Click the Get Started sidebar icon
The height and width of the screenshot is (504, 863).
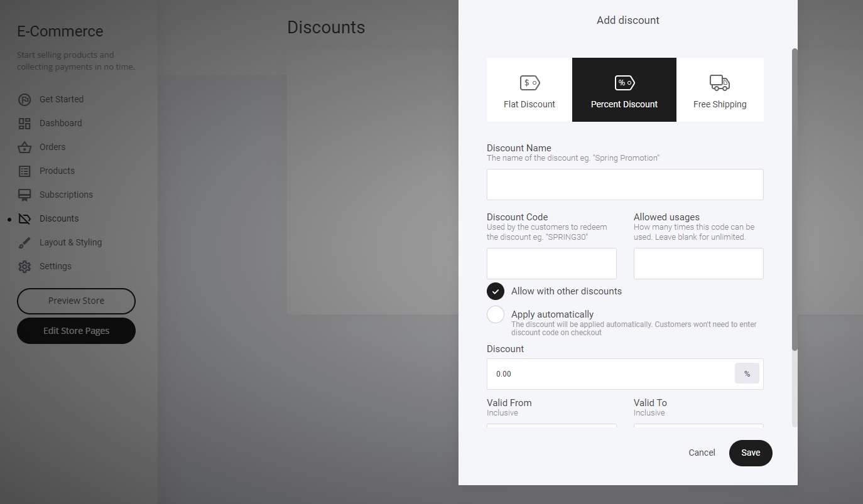click(x=24, y=99)
